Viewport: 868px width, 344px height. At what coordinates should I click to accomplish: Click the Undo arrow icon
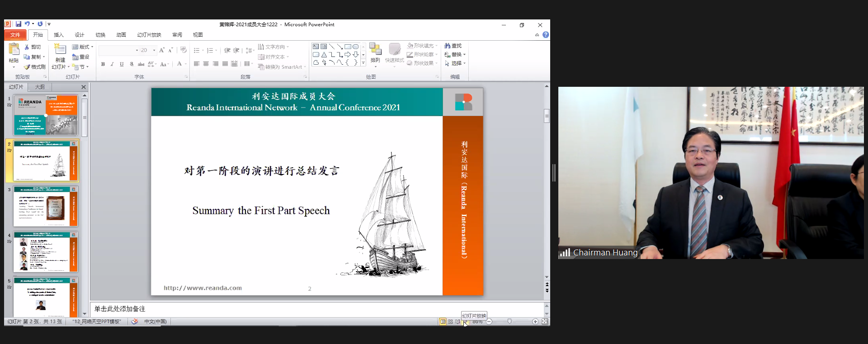[x=27, y=24]
